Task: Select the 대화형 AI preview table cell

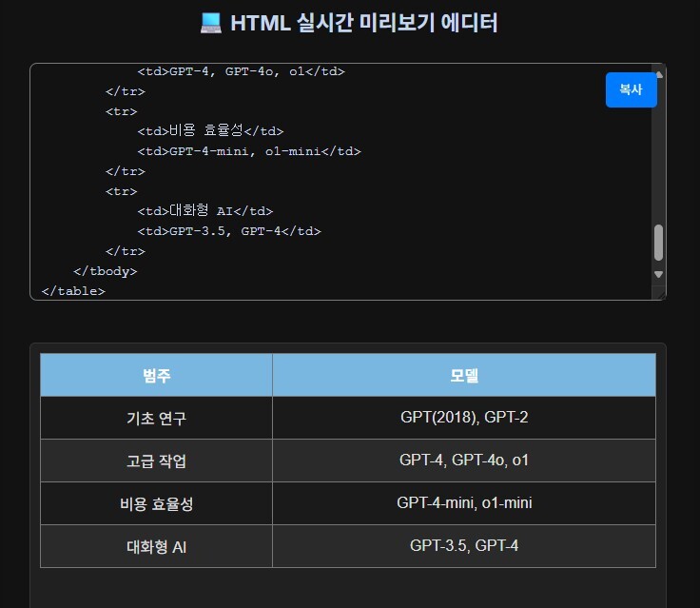Action: click(x=156, y=546)
